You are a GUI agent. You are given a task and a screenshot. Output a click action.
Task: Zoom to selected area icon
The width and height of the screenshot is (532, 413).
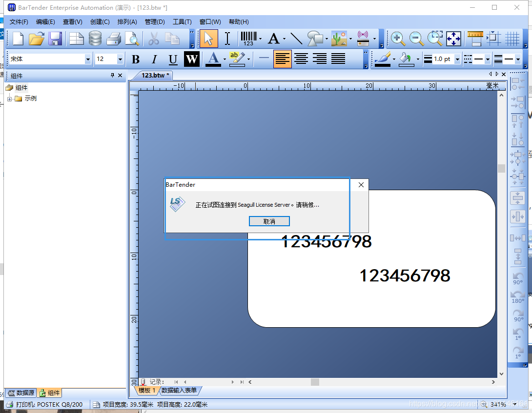point(435,39)
